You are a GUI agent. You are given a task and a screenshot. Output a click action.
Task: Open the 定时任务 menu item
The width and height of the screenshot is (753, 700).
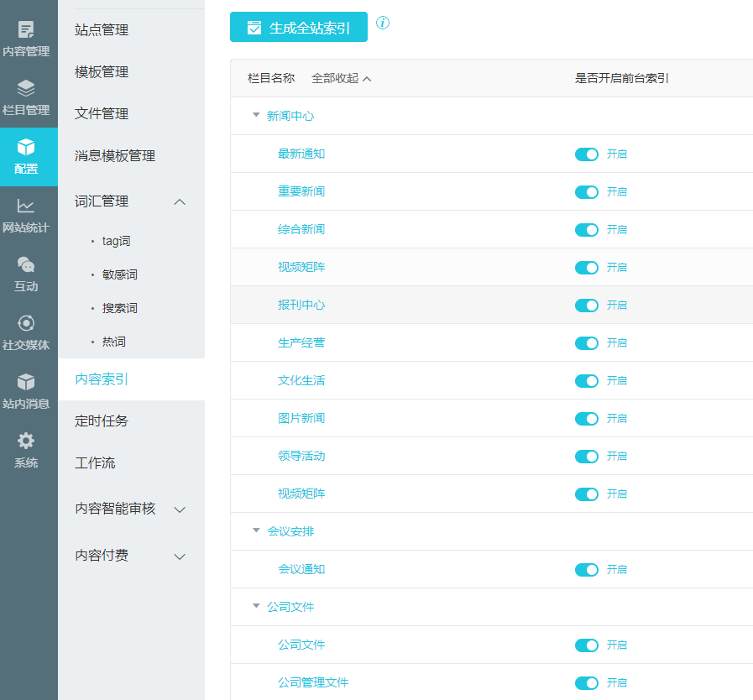tap(102, 421)
